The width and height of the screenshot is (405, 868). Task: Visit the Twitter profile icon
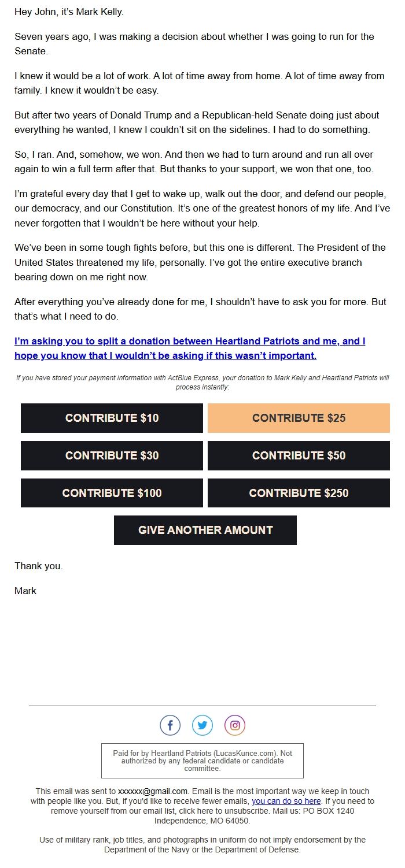tap(203, 725)
